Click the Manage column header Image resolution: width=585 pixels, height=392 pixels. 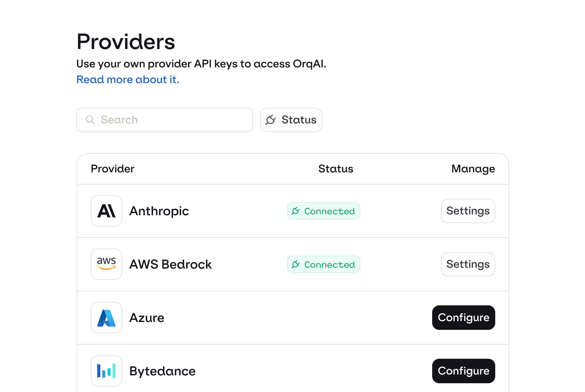[473, 169]
